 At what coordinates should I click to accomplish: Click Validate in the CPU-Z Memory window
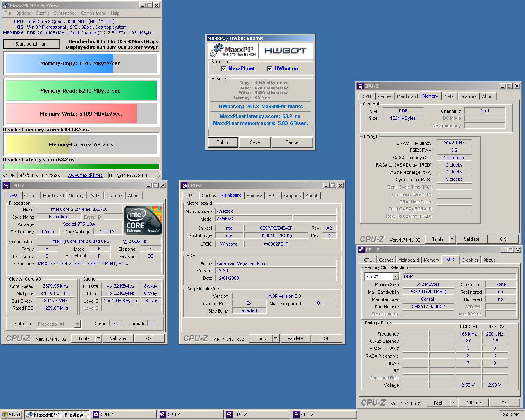pos(472,239)
